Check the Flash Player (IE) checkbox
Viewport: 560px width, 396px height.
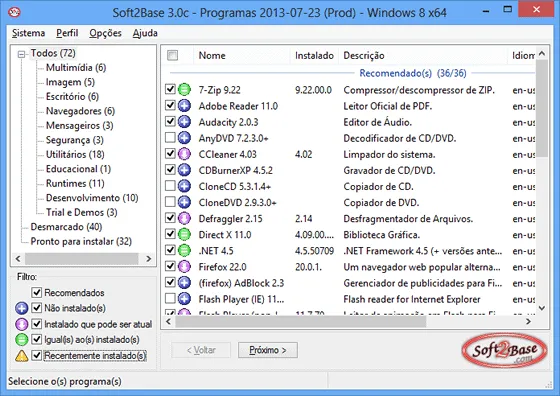pos(170,298)
